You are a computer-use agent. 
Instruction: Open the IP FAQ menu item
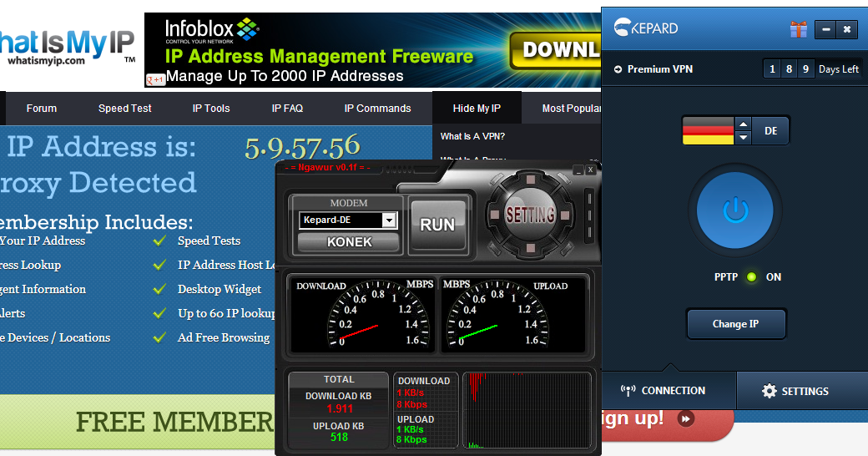point(287,109)
